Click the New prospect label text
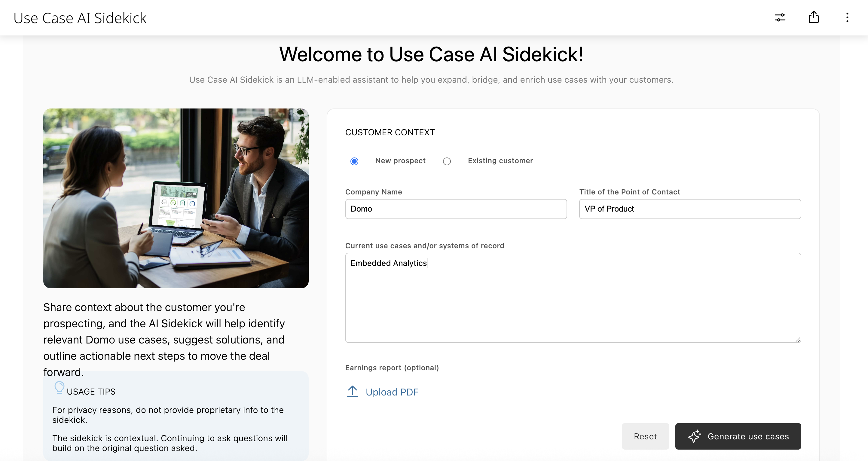 pyautogui.click(x=400, y=161)
